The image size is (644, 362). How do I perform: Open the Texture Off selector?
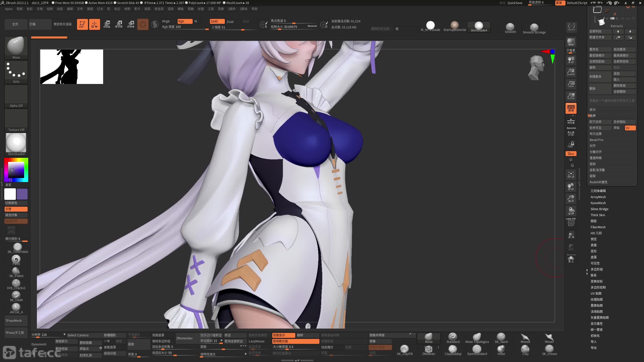[x=16, y=120]
